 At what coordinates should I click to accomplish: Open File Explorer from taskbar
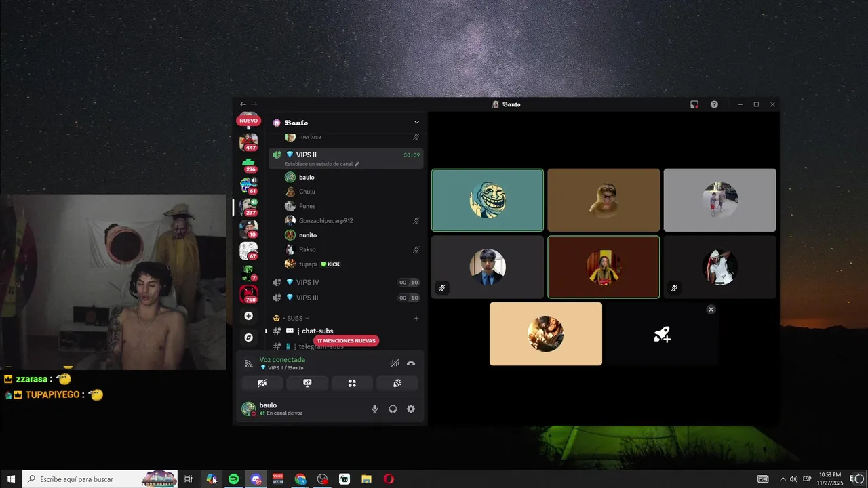click(366, 479)
